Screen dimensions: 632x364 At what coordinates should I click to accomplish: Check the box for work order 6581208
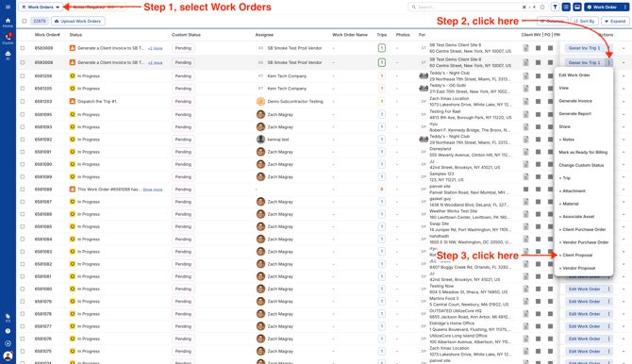click(x=23, y=75)
